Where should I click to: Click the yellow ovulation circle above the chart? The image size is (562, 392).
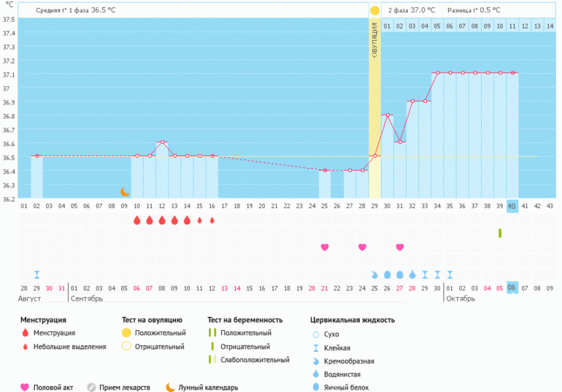(x=374, y=11)
